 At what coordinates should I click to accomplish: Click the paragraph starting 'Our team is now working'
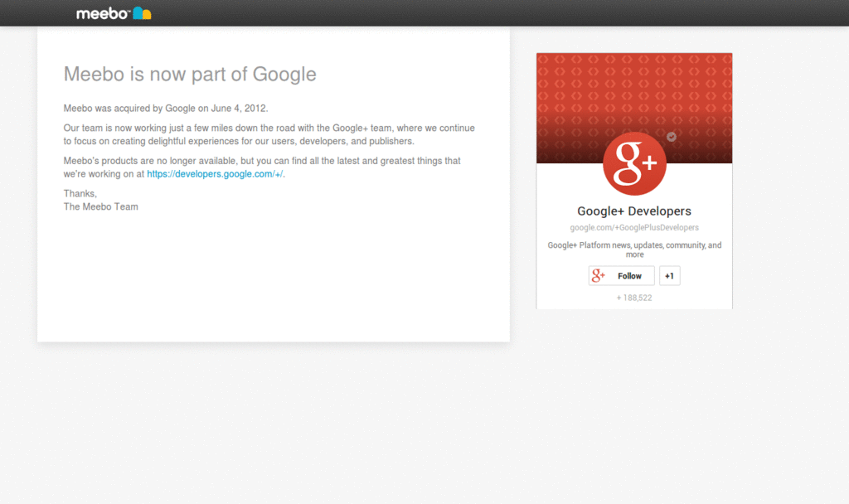click(x=269, y=134)
